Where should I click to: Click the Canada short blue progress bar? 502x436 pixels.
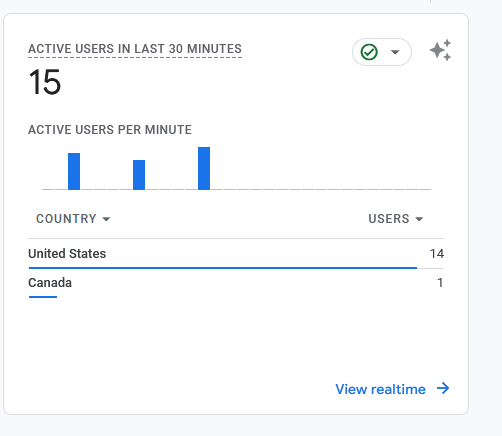(x=43, y=297)
